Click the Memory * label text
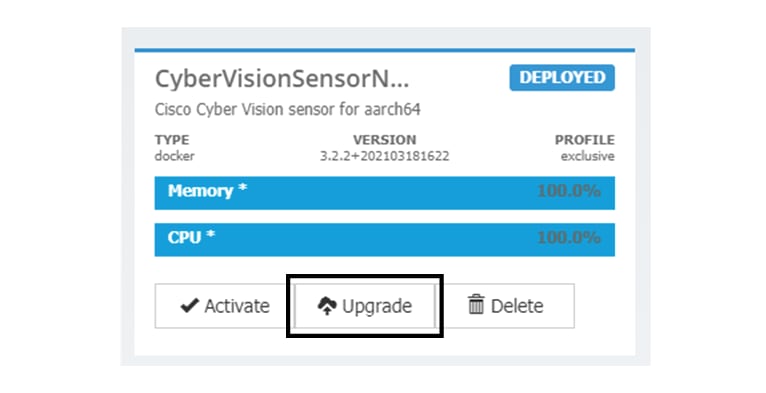The height and width of the screenshot is (393, 766). point(207,191)
